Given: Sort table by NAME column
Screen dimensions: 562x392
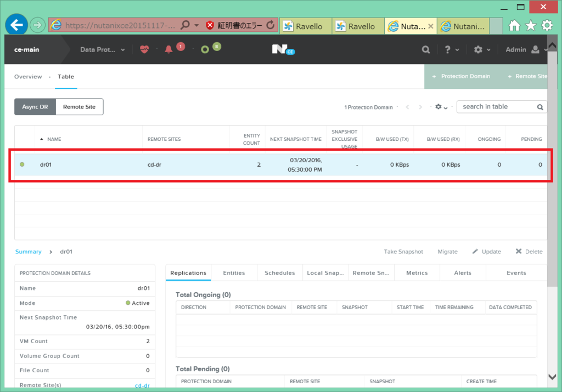Looking at the screenshot, I should pyautogui.click(x=54, y=139).
